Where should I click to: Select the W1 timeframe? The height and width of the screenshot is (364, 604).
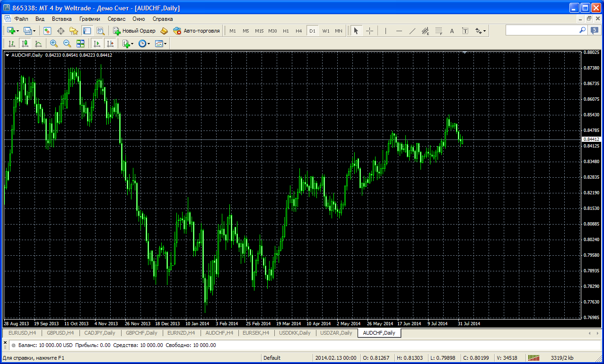[326, 31]
